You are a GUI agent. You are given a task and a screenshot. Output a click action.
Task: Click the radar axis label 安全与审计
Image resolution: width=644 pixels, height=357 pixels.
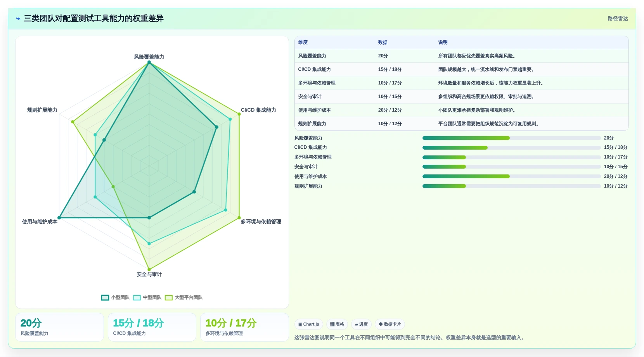tap(149, 274)
